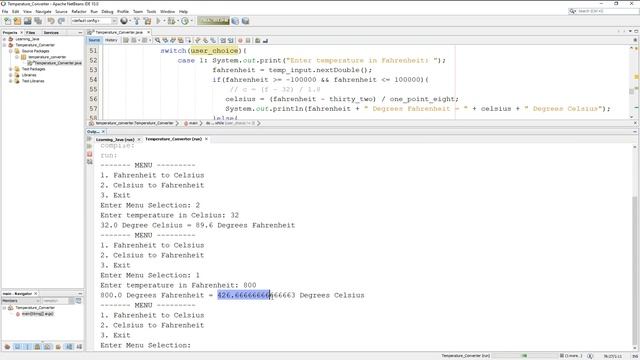Open the Navigate menu

pyautogui.click(x=43, y=11)
